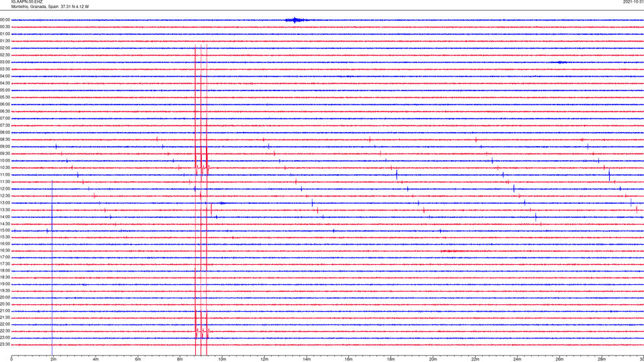
Task: Click the 18m tick label on the minute axis
Action: (x=390, y=359)
